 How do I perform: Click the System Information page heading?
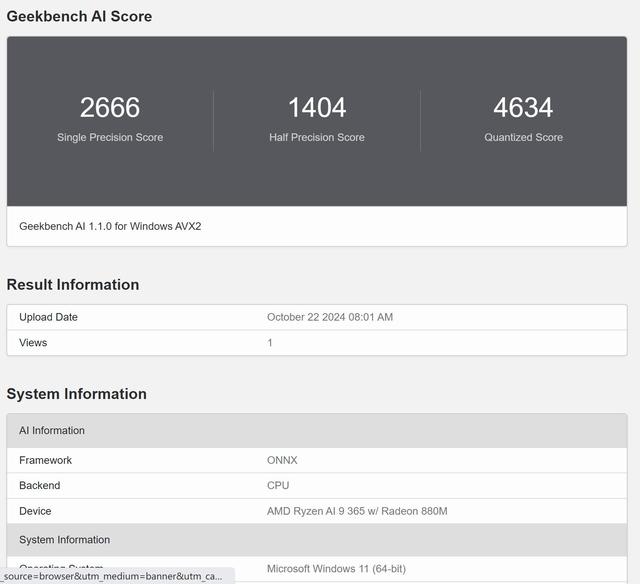pyautogui.click(x=76, y=394)
